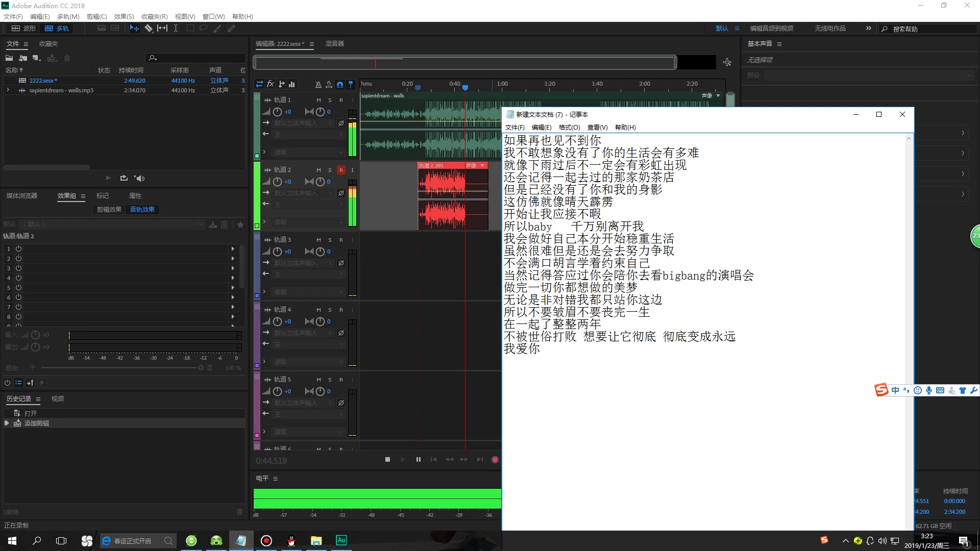
Task: Open the 效果(S) menu
Action: [123, 16]
